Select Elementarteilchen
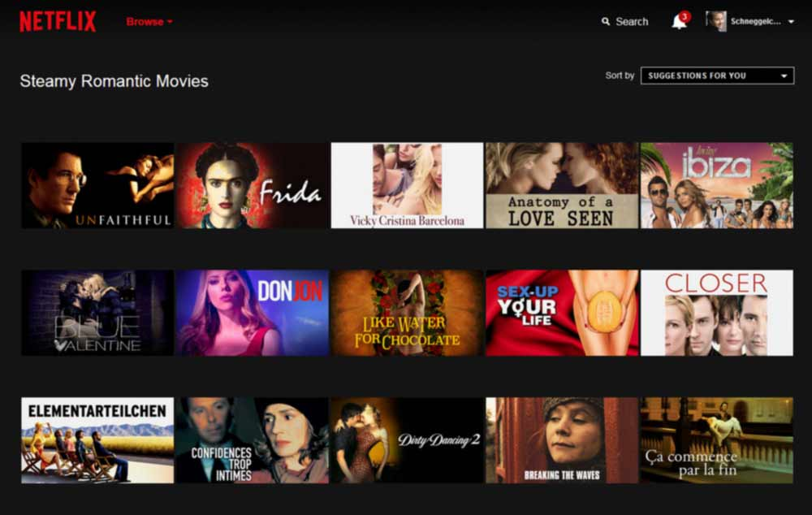This screenshot has height=515, width=812. click(x=97, y=439)
